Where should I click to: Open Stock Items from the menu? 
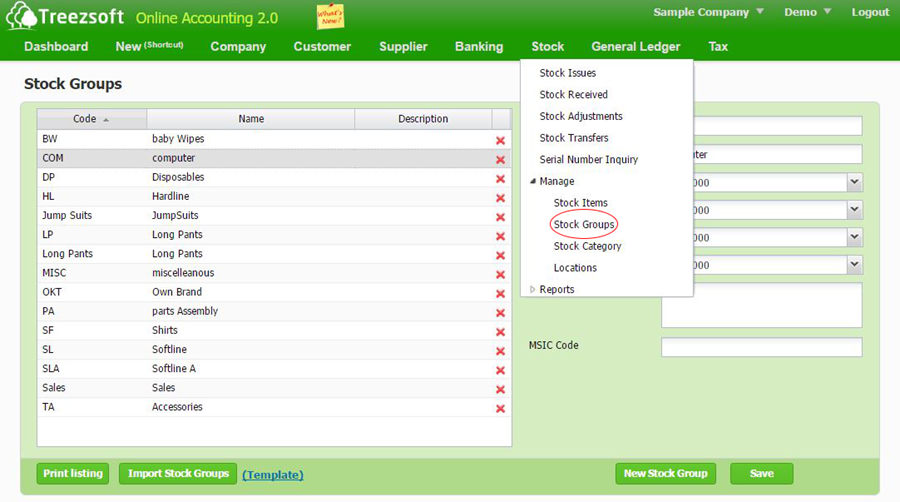[580, 203]
